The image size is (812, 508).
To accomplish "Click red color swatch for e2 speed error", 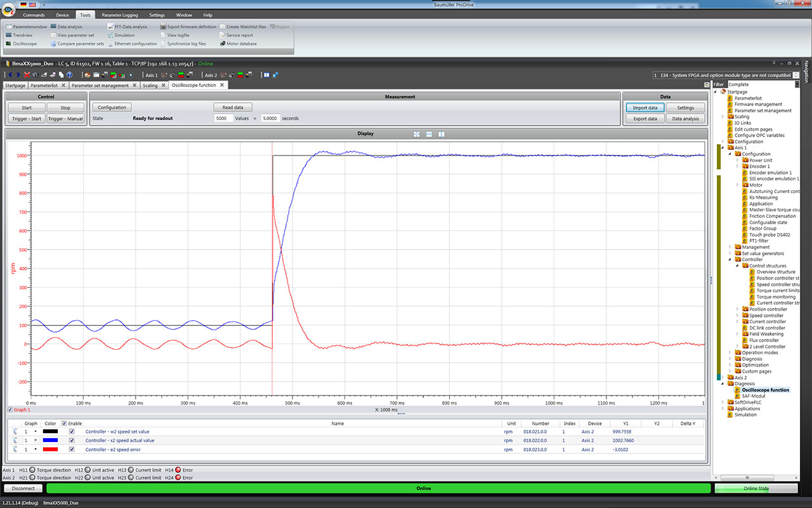I will (50, 449).
